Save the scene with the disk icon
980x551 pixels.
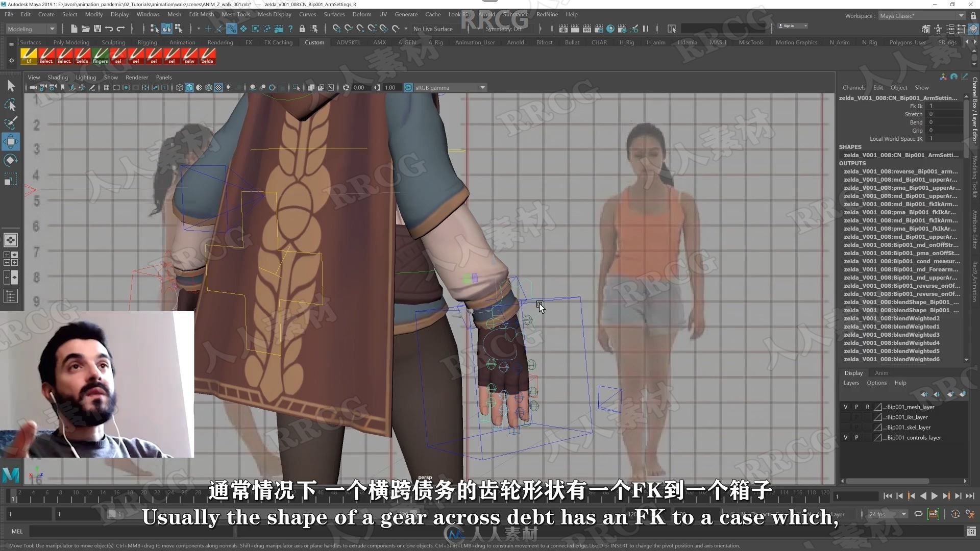coord(97,29)
